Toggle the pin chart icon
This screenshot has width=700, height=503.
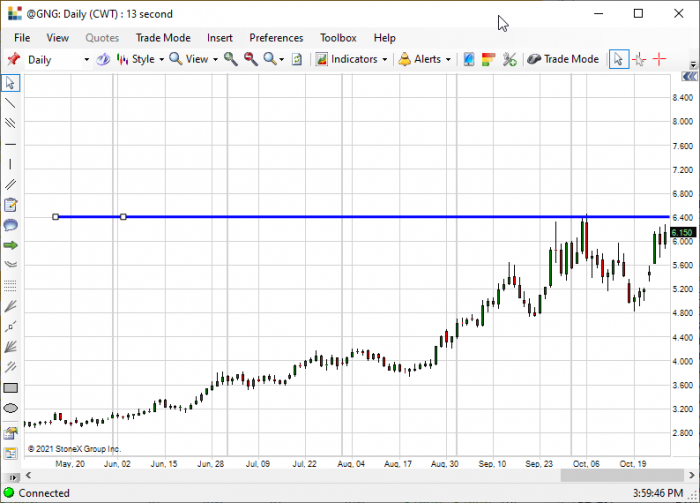14,59
